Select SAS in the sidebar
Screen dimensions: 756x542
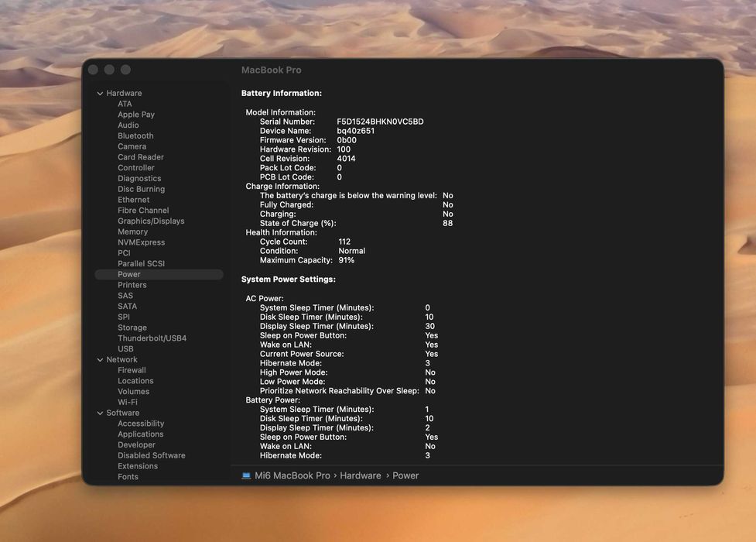click(125, 295)
